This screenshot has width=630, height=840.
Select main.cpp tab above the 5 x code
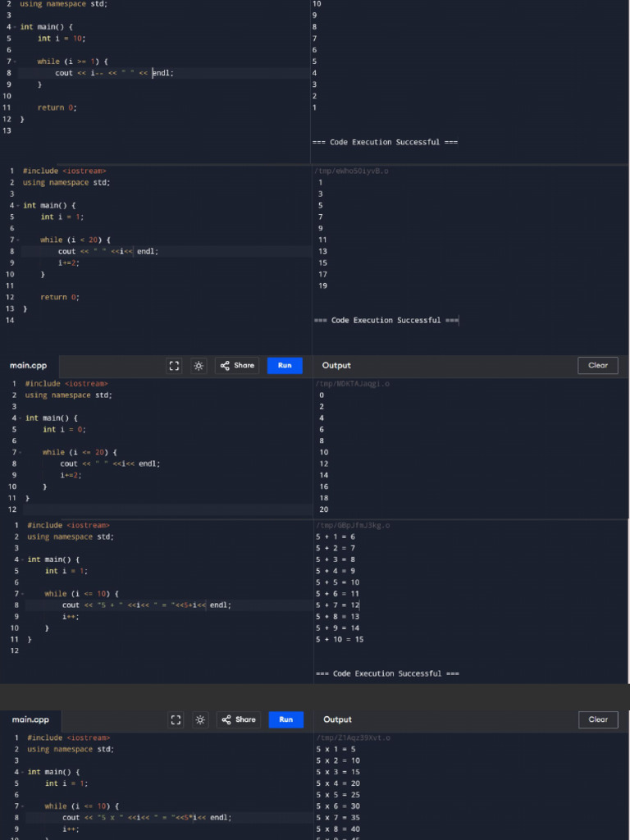[x=30, y=720]
